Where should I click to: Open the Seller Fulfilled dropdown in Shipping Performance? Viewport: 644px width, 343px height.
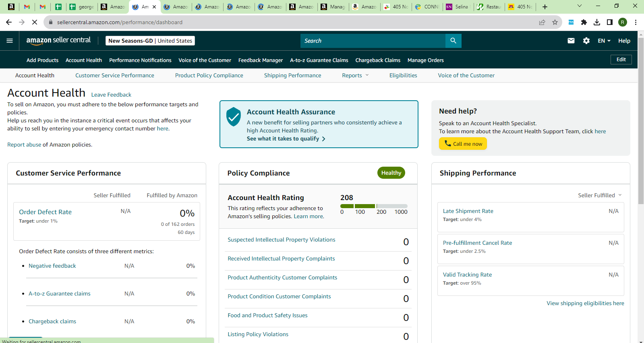(x=600, y=195)
